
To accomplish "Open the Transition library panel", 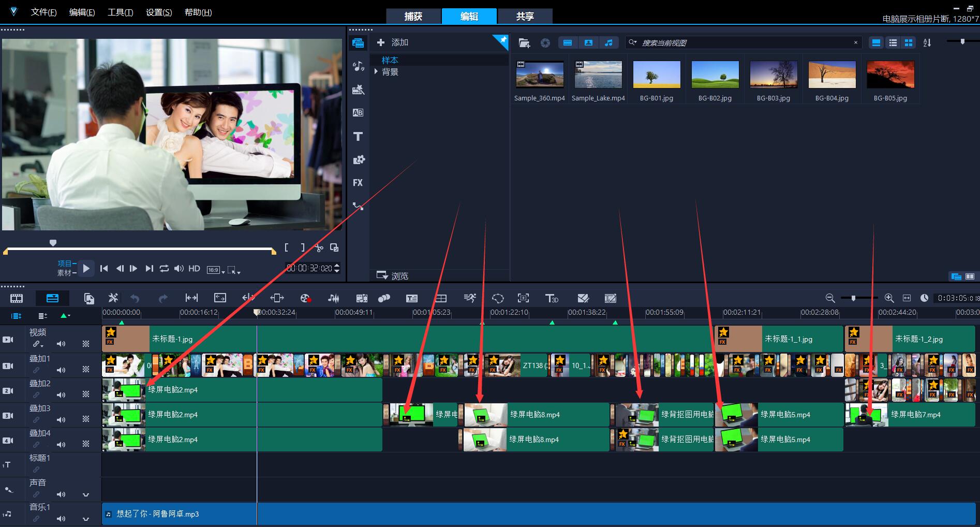I will 358,113.
